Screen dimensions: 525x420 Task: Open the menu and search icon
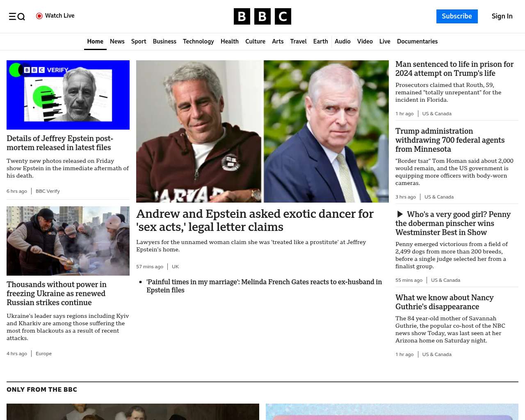tap(17, 16)
